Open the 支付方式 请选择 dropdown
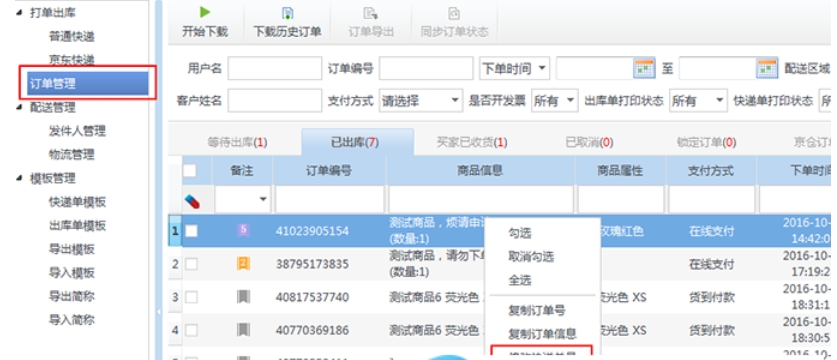This screenshot has width=837, height=360. coord(421,100)
